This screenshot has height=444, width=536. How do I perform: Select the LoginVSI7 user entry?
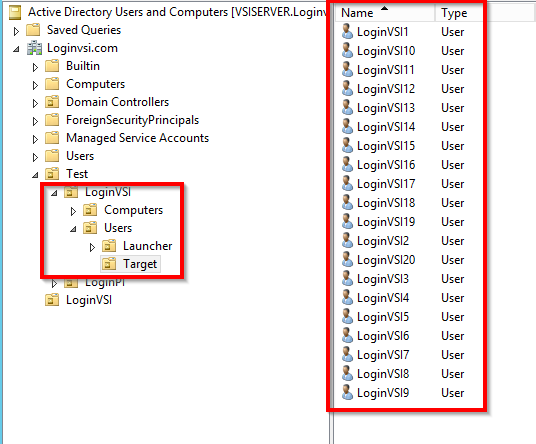(x=383, y=354)
